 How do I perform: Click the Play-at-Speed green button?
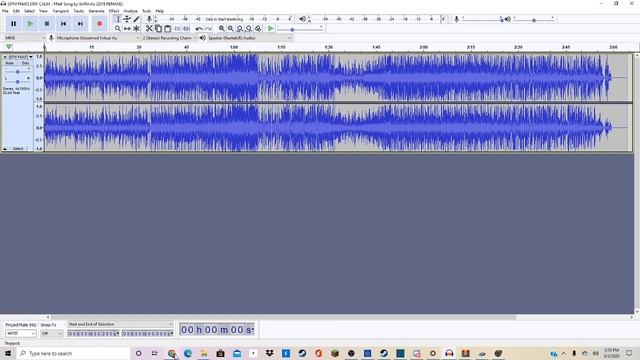click(271, 29)
